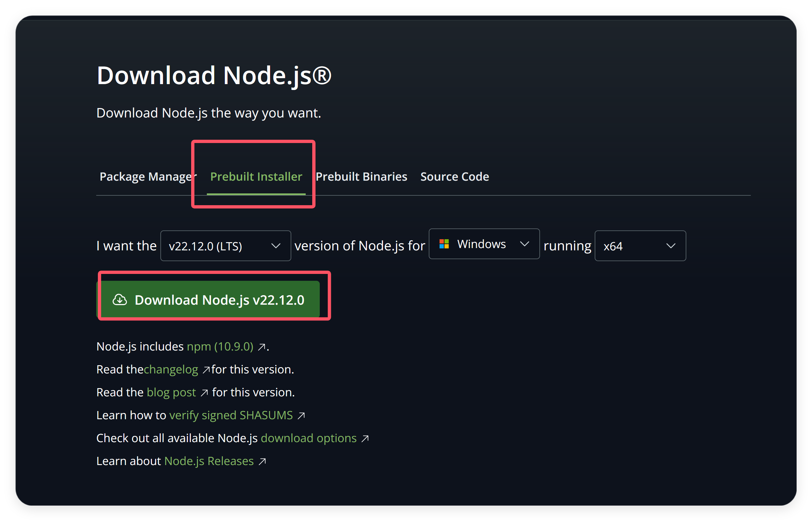Open the v22.12.0 (LTS) version dropdown
Image resolution: width=812 pixels, height=521 pixels.
(x=225, y=246)
